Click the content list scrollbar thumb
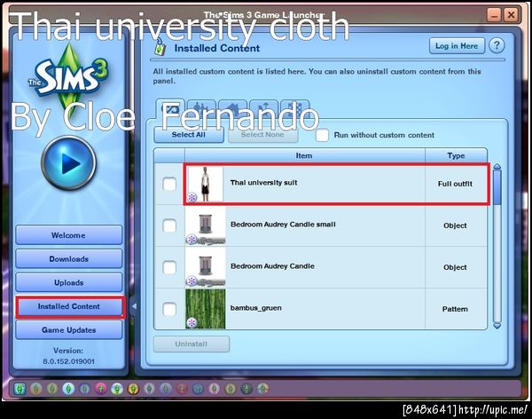Image resolution: width=532 pixels, height=419 pixels. point(497,187)
